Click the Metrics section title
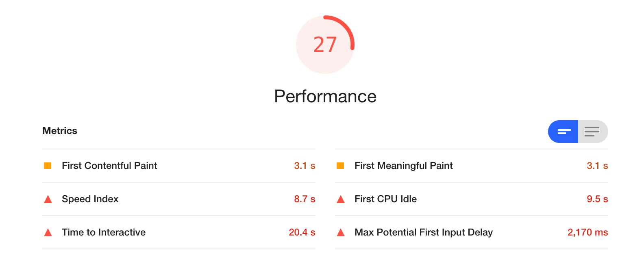The height and width of the screenshot is (255, 644). 60,131
